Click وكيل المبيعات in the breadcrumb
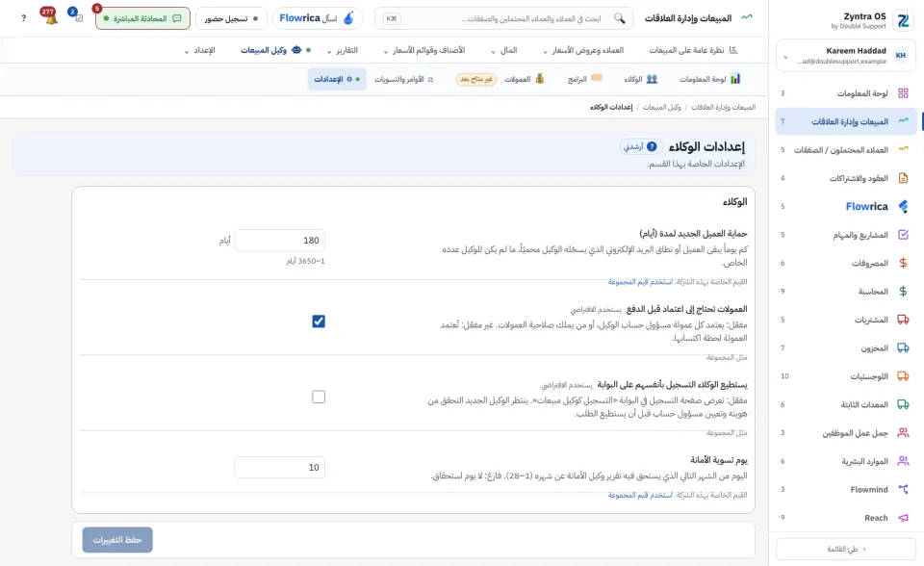 point(661,107)
